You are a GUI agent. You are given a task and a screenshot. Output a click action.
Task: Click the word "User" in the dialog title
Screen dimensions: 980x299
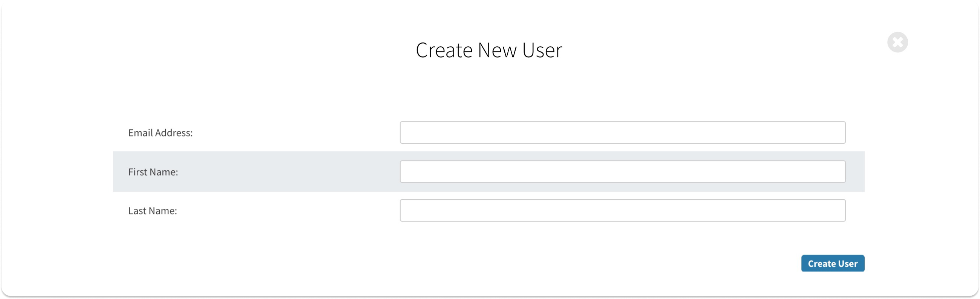[x=542, y=50]
